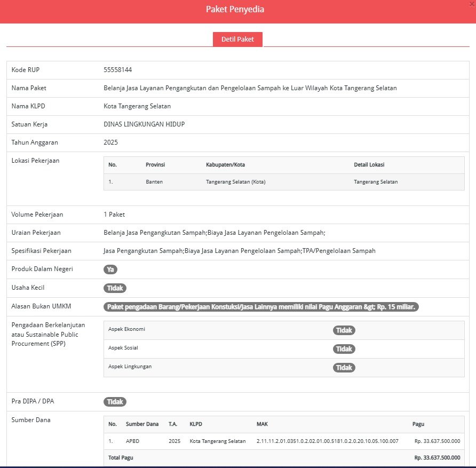476x468 pixels.
Task: Click the Provinsi column header
Action: click(x=155, y=165)
